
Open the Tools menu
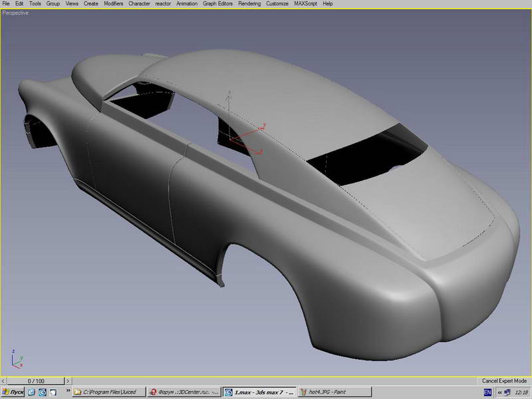pyautogui.click(x=35, y=4)
